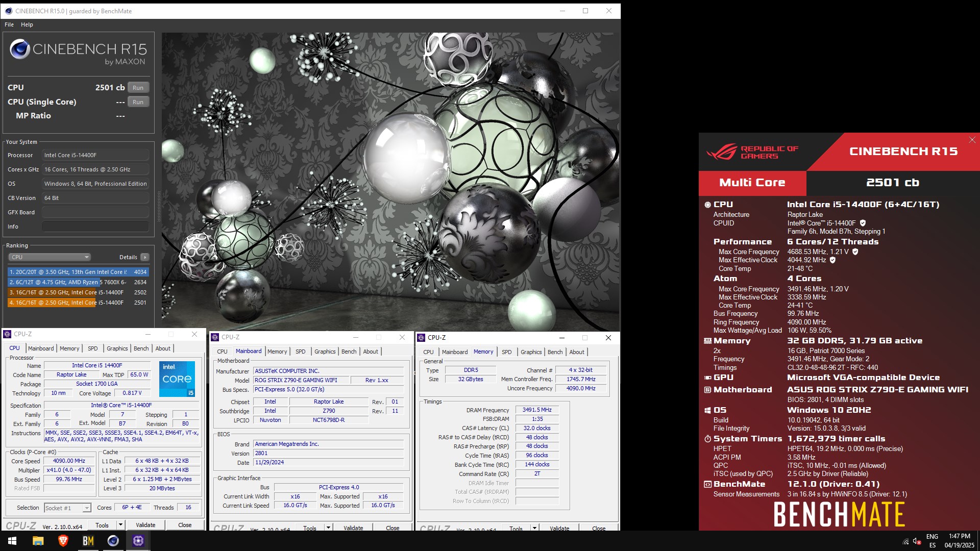
Task: Open Windows Start menu
Action: [x=12, y=541]
